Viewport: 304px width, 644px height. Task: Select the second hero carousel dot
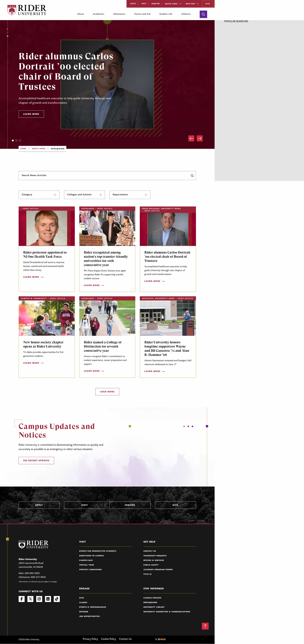(x=17, y=140)
